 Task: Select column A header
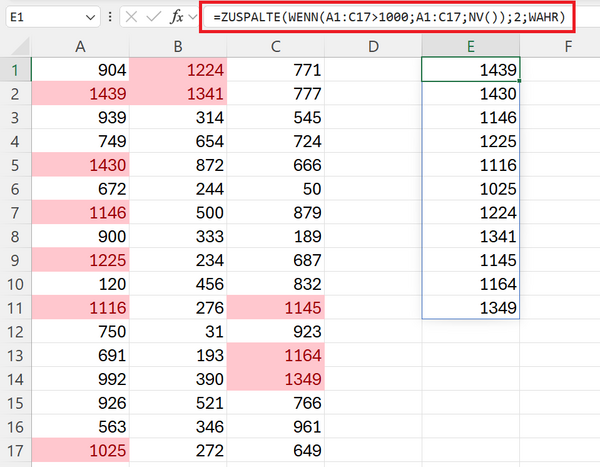[x=81, y=46]
